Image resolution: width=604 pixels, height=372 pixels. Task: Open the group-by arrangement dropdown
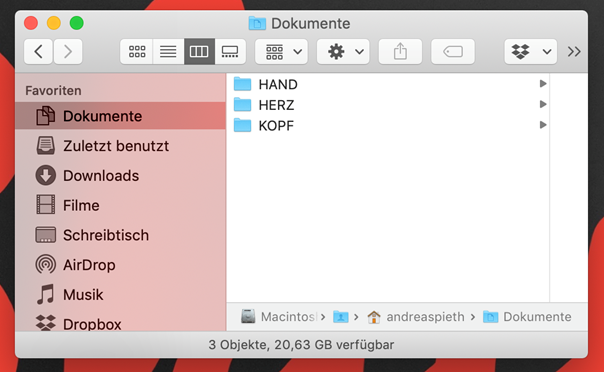[281, 51]
